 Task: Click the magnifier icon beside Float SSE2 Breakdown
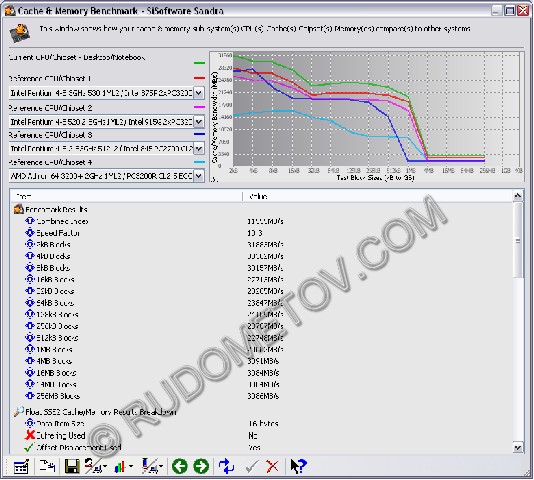pyautogui.click(x=18, y=412)
